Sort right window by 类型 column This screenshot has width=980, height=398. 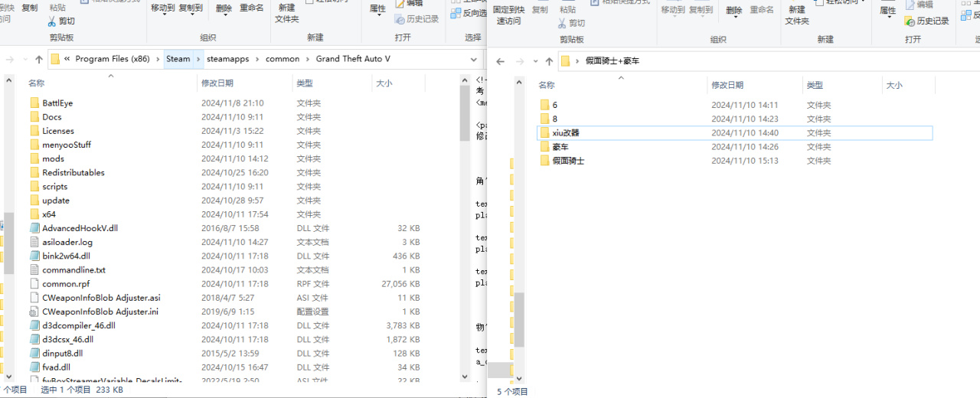click(815, 86)
